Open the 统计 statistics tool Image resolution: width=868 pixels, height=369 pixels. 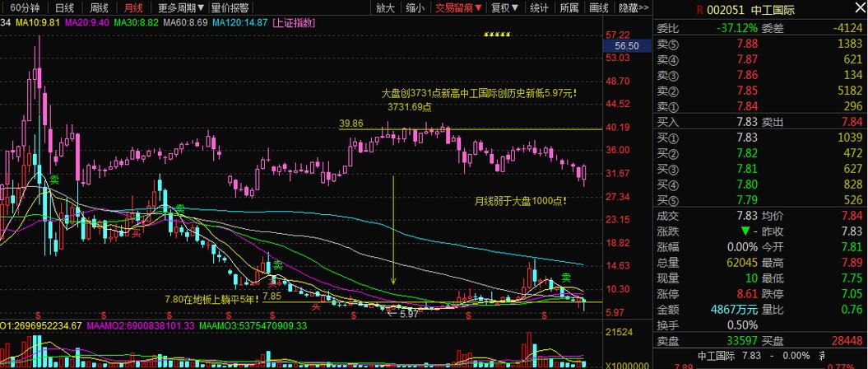tap(539, 8)
